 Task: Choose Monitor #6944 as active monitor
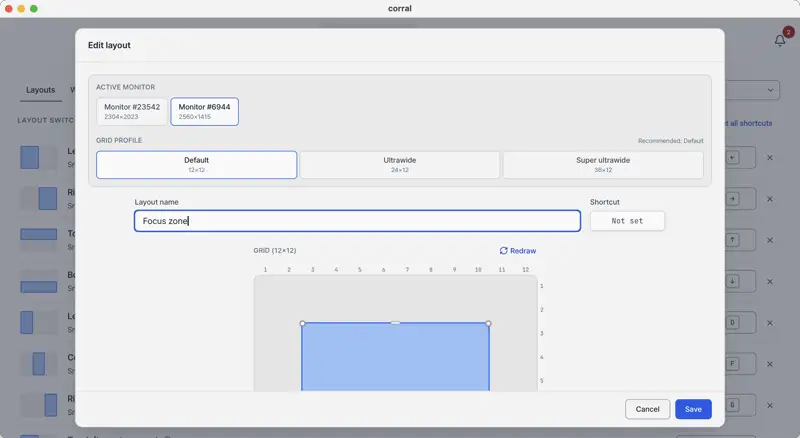(x=204, y=111)
